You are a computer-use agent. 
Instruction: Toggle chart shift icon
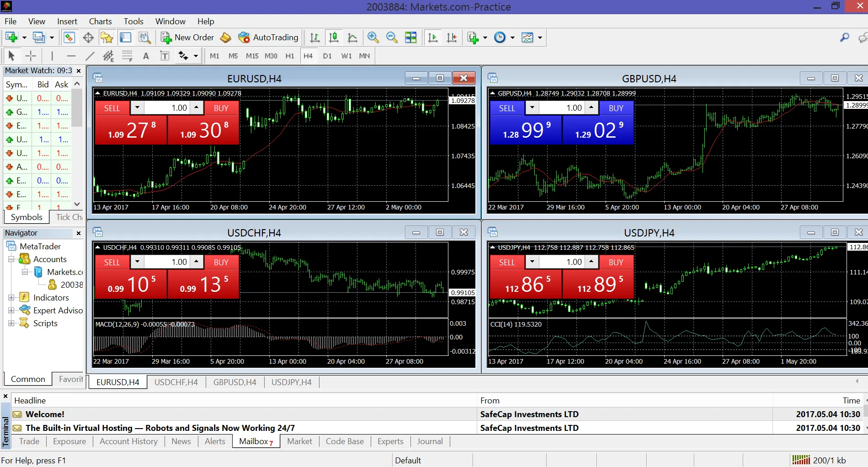(x=452, y=38)
